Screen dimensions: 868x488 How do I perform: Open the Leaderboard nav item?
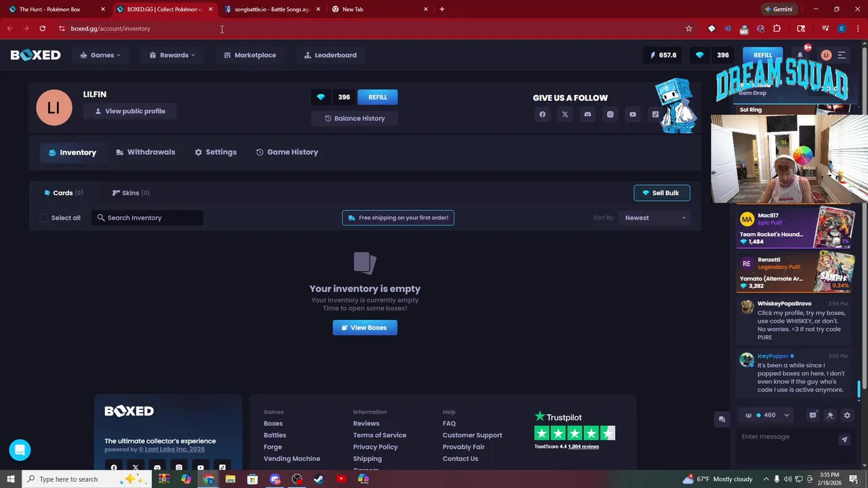click(x=330, y=55)
